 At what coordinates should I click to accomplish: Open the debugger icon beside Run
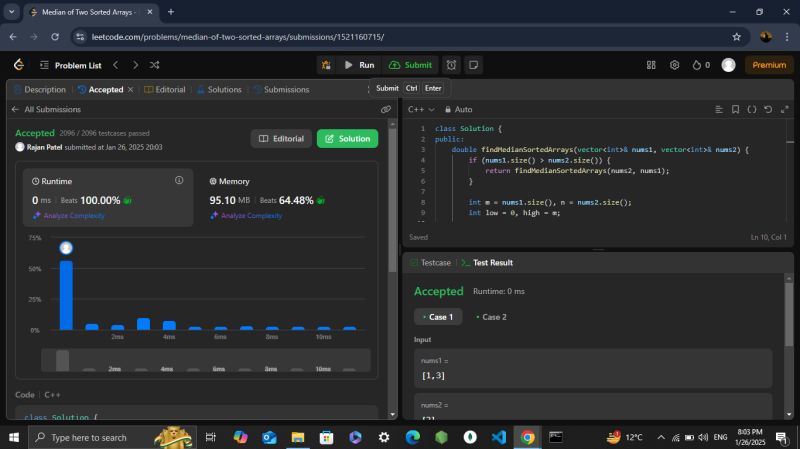tap(326, 65)
